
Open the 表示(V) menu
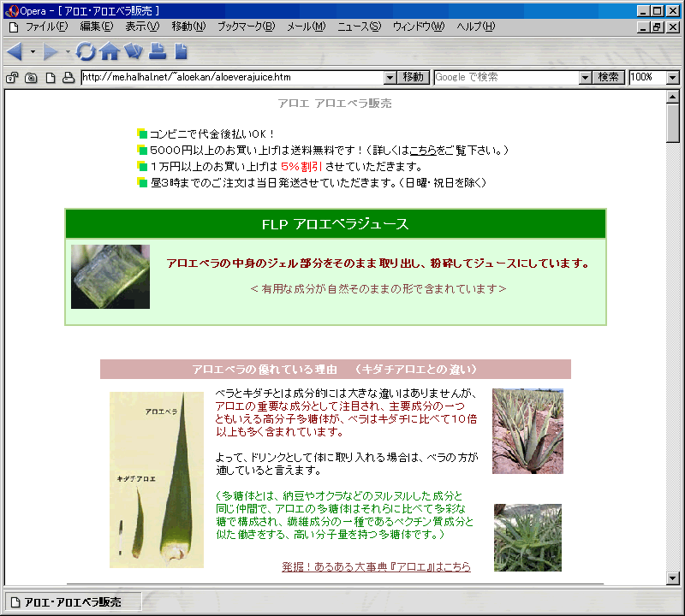point(142,27)
